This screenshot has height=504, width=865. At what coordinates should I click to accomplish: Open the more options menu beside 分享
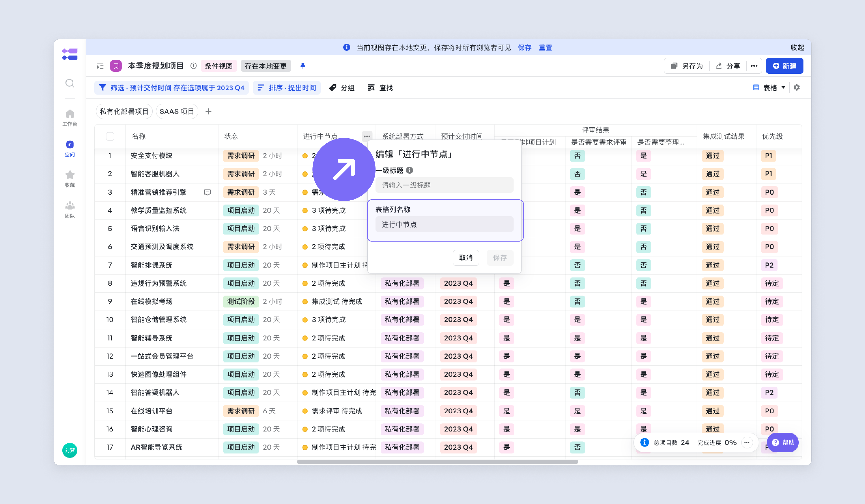(x=754, y=66)
